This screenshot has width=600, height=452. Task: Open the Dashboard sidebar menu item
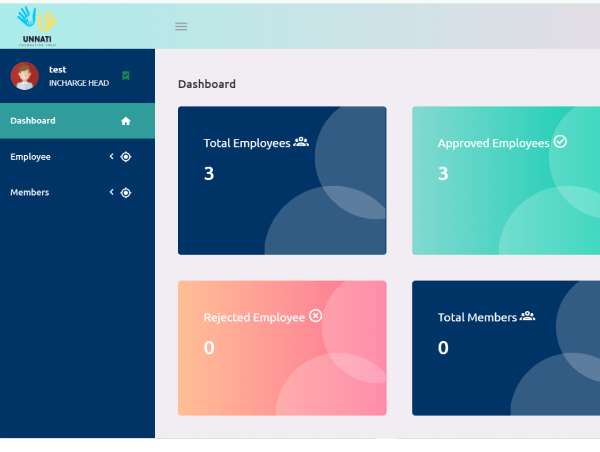(33, 121)
